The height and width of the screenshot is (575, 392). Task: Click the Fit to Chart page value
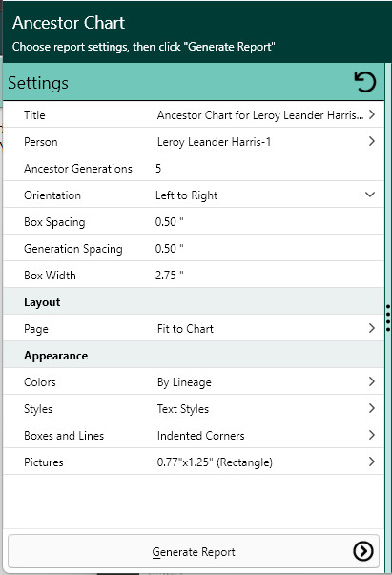[185, 329]
